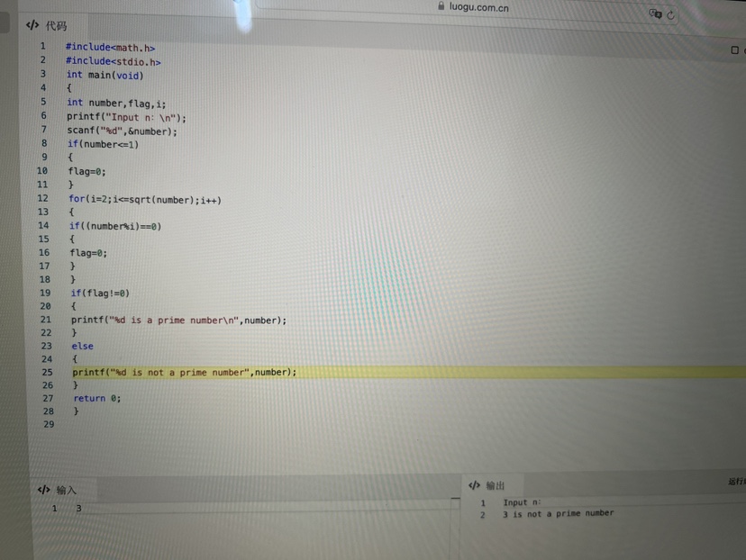Place cursor on the scanf line
Image resolution: width=746 pixels, height=560 pixels.
pyautogui.click(x=122, y=131)
